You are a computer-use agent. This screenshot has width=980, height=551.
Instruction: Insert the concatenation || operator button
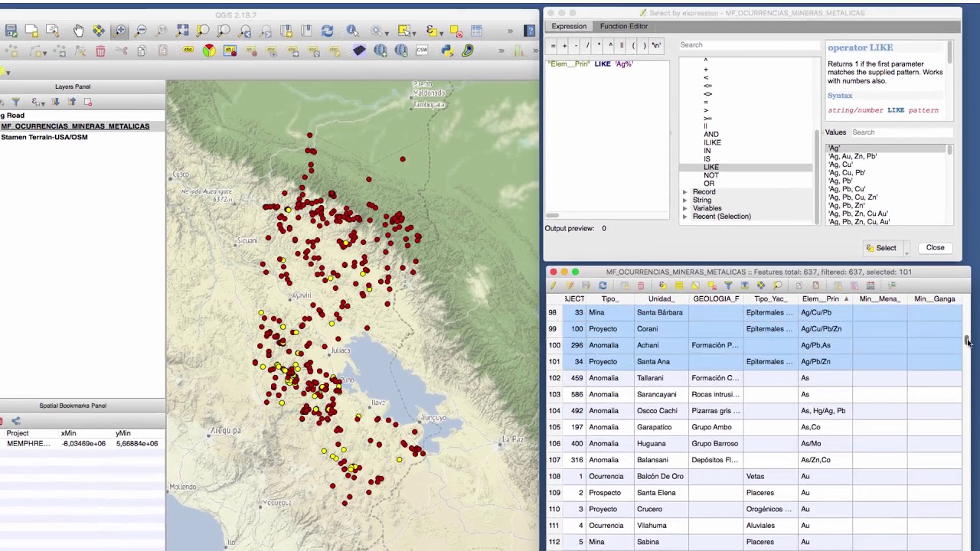click(x=622, y=46)
